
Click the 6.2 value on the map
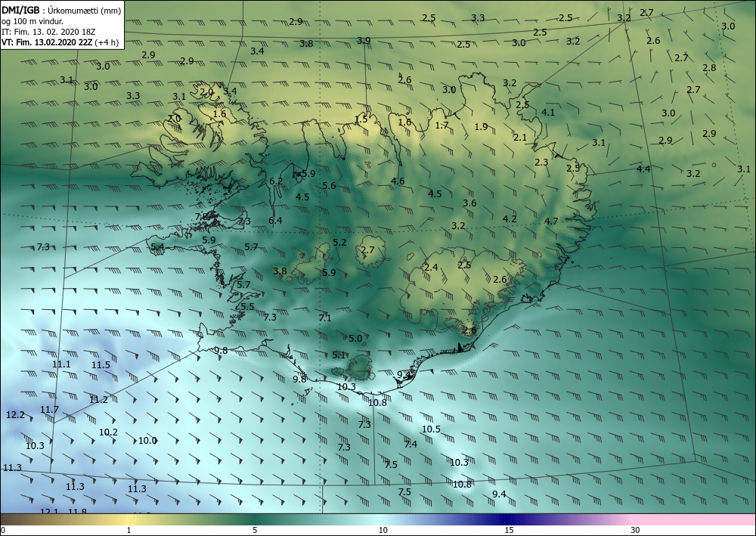pyautogui.click(x=276, y=181)
